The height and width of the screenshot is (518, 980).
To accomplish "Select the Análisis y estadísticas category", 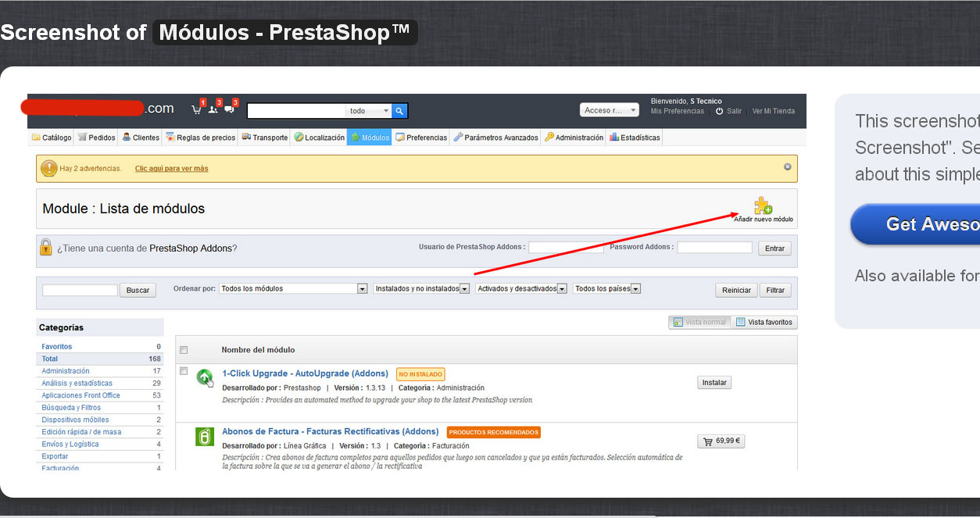I will click(100, 383).
